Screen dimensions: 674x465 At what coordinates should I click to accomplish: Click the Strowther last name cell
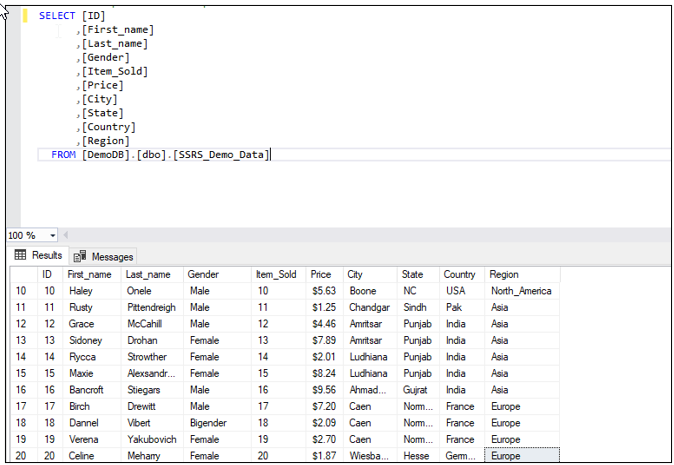point(153,357)
